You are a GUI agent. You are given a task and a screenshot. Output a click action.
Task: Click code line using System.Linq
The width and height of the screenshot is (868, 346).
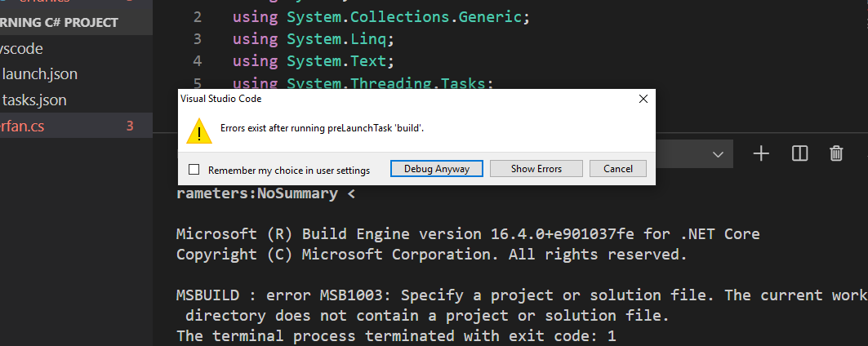[313, 39]
